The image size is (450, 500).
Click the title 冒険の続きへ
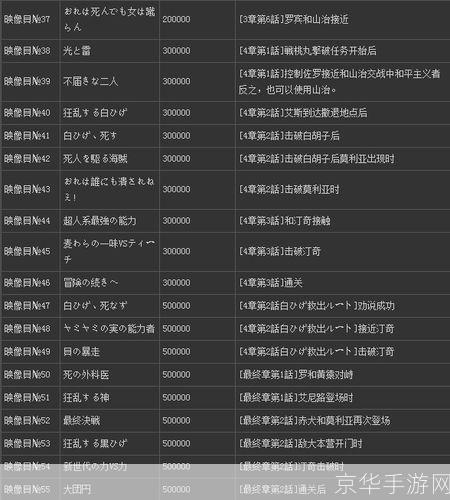click(x=91, y=283)
